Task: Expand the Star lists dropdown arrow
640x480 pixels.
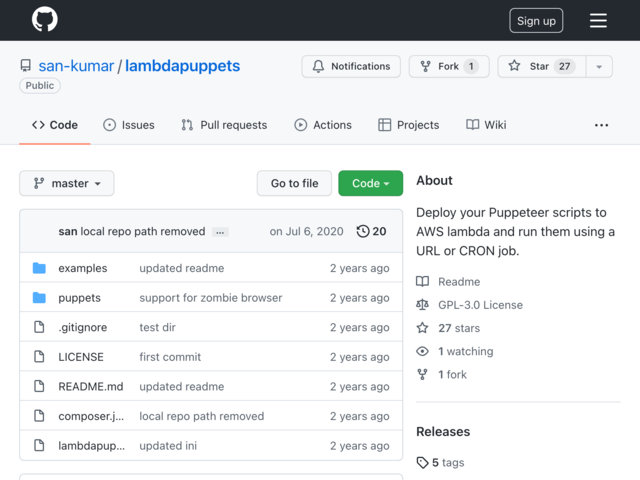Action: point(599,67)
